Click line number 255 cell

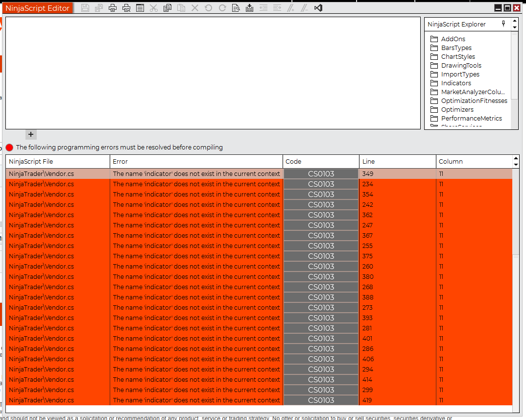tap(398, 246)
